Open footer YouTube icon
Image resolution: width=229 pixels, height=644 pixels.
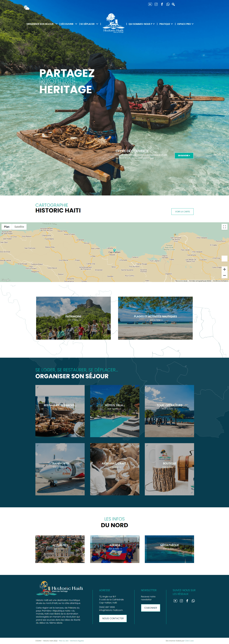175,601
